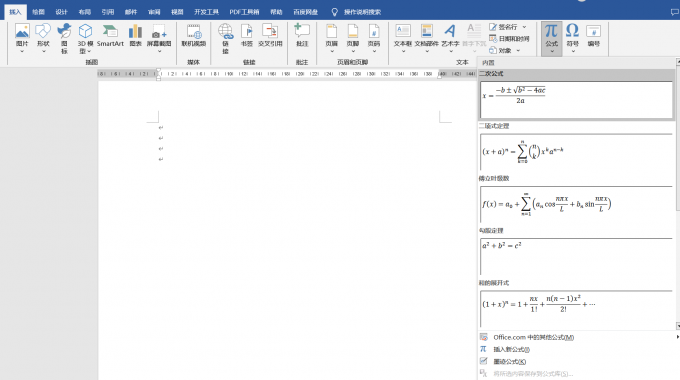Click the 艺术字 (WordArt) icon

(x=450, y=31)
